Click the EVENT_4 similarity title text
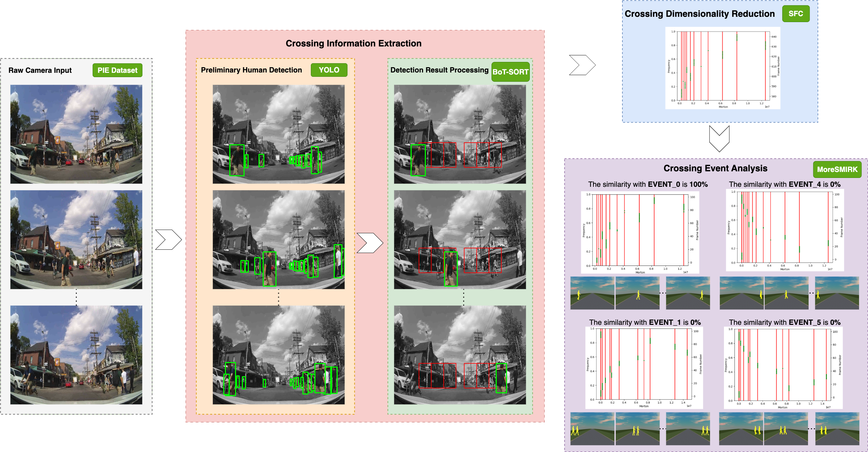 [785, 184]
